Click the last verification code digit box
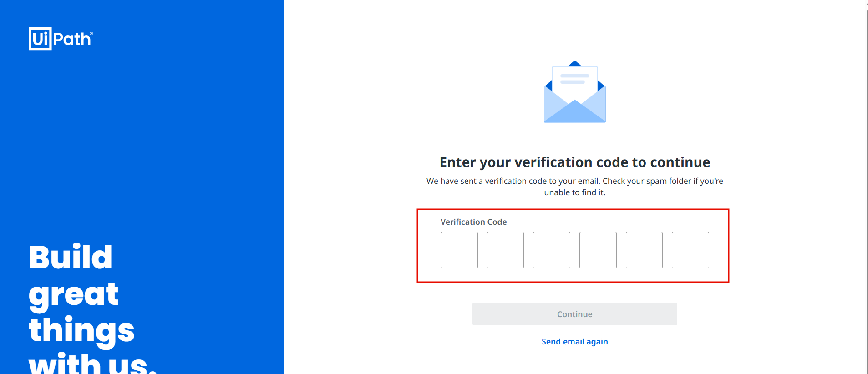This screenshot has height=374, width=868. [x=690, y=250]
